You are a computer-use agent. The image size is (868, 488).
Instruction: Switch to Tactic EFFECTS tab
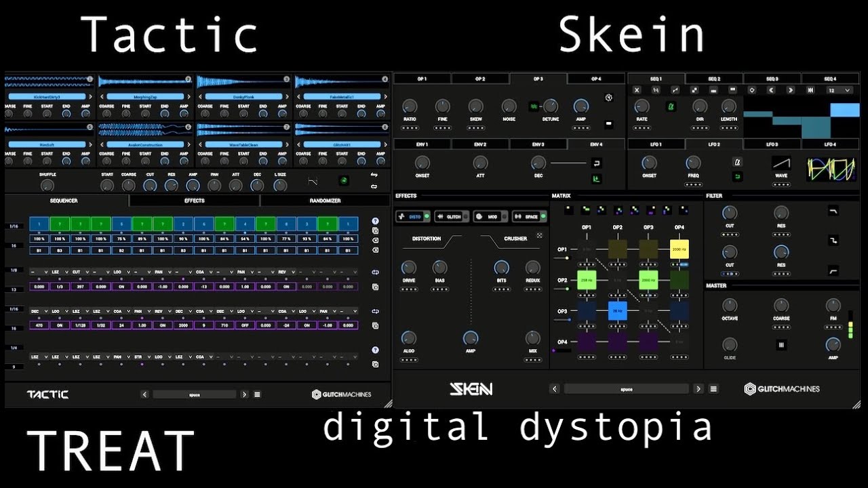(x=194, y=201)
